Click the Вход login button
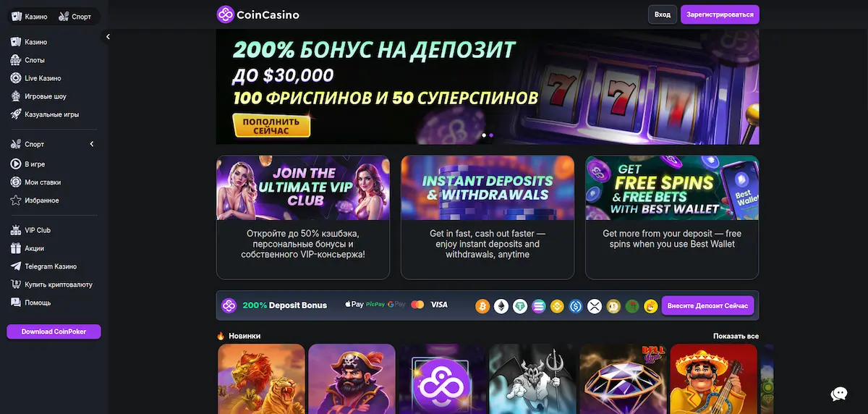Image resolution: width=868 pixels, height=414 pixels. [663, 14]
